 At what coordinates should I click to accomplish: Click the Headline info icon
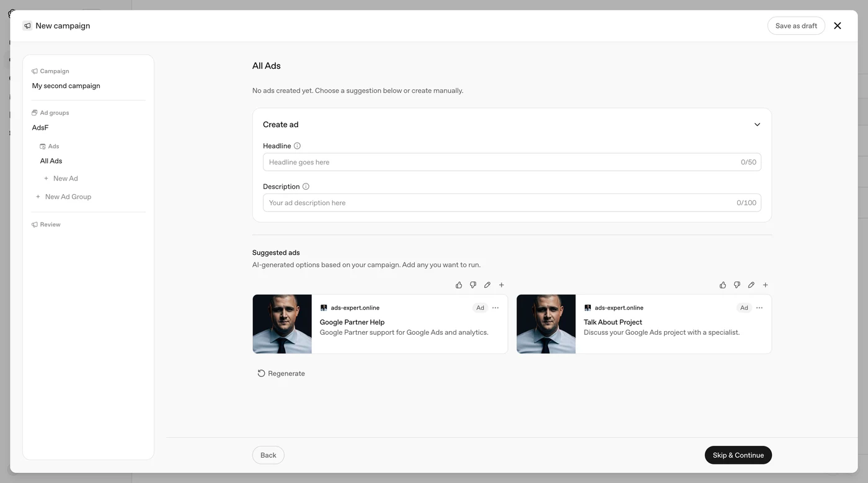(297, 146)
